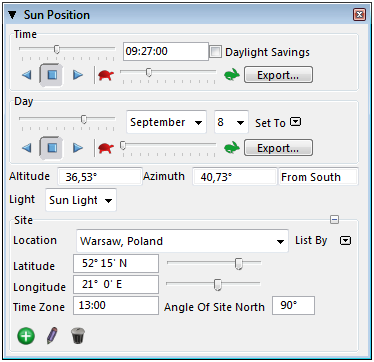Click the Export button in Day section

[x=278, y=148]
